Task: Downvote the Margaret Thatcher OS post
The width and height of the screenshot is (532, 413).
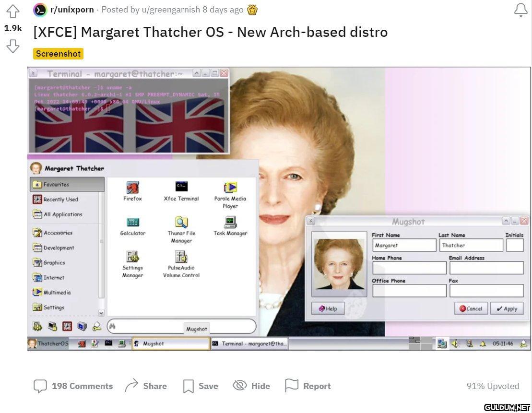Action: click(x=13, y=46)
